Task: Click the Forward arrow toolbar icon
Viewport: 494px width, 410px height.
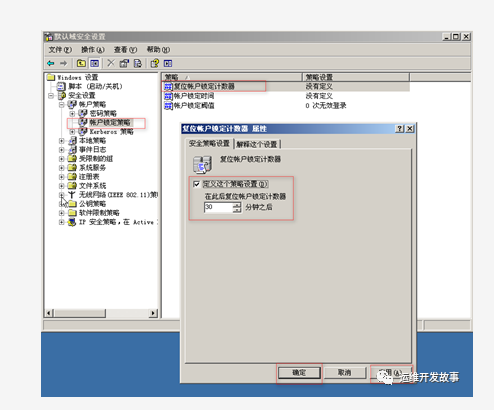Action: [63, 63]
